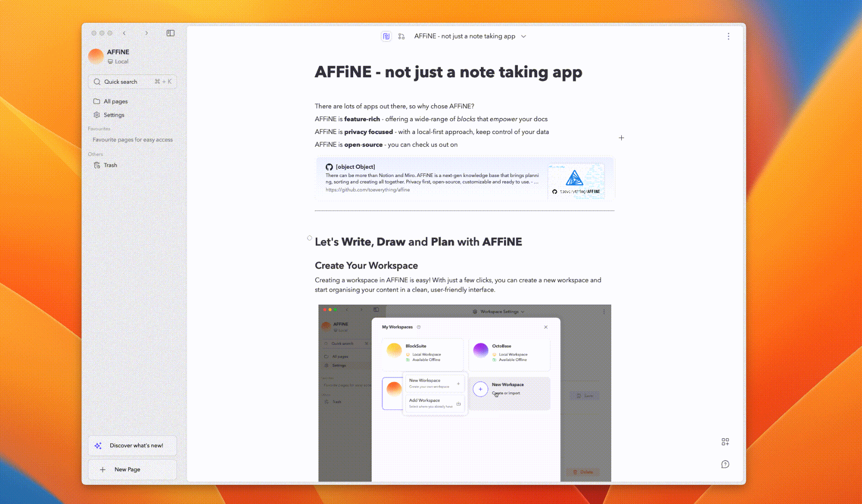
Task: Go forward with the right arrow
Action: pos(146,33)
